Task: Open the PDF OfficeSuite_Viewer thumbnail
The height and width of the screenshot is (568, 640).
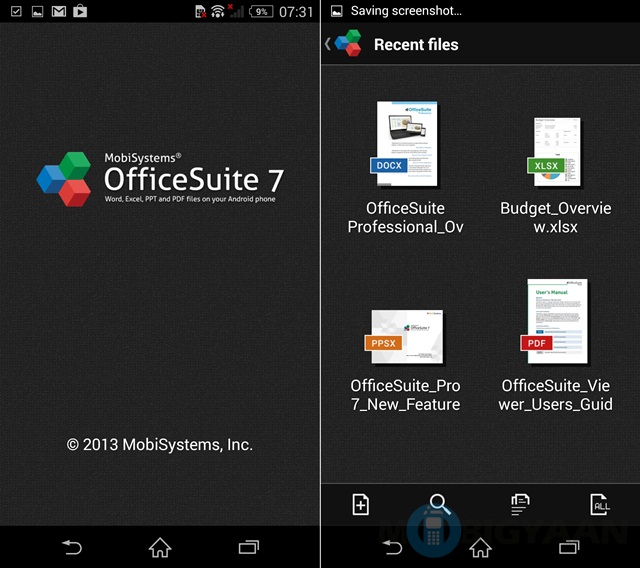Action: tap(554, 321)
